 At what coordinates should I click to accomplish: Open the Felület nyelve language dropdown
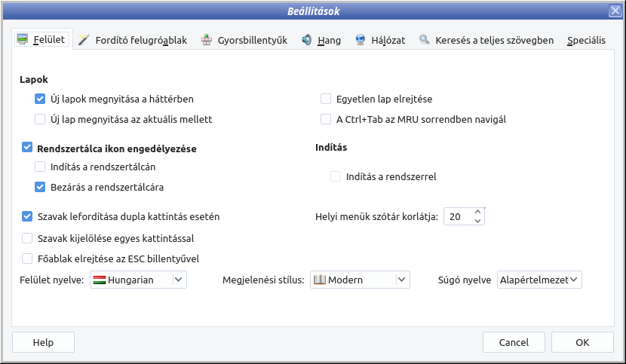(x=179, y=280)
